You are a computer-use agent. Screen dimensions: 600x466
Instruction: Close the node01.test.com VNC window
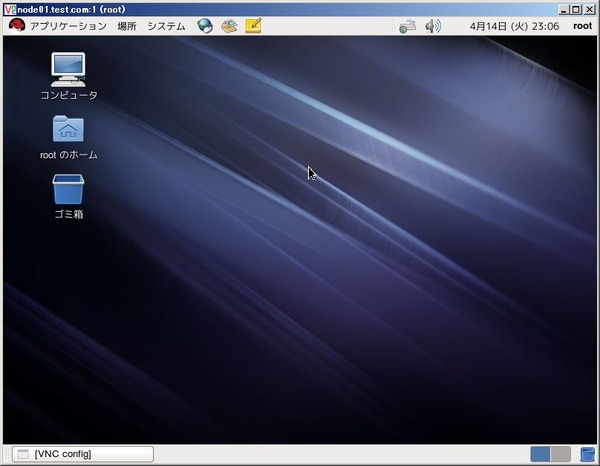click(589, 10)
